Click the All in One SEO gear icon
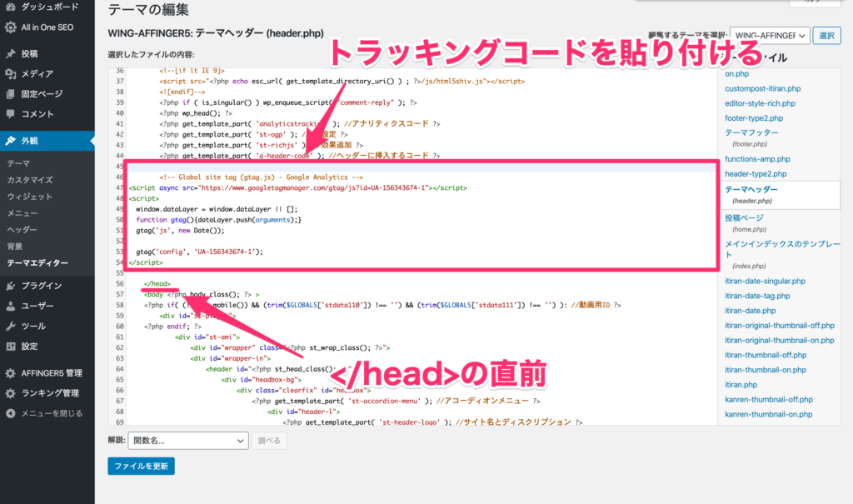 coord(10,27)
